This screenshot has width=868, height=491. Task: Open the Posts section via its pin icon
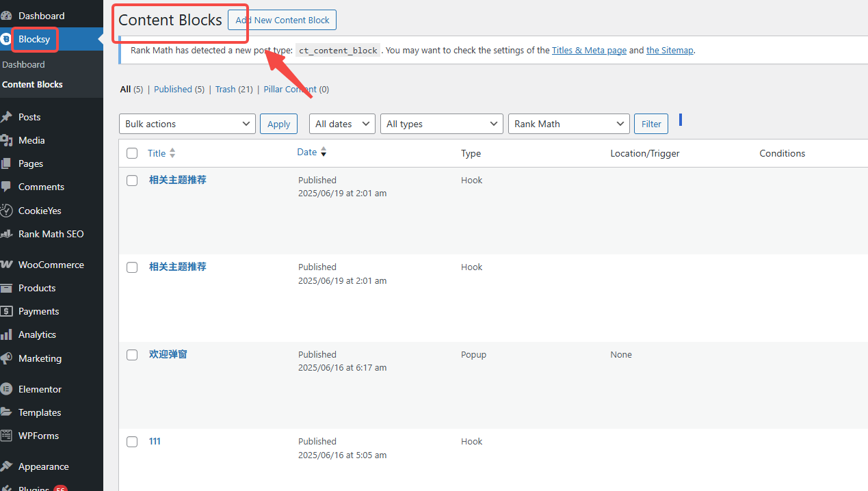[x=10, y=116]
